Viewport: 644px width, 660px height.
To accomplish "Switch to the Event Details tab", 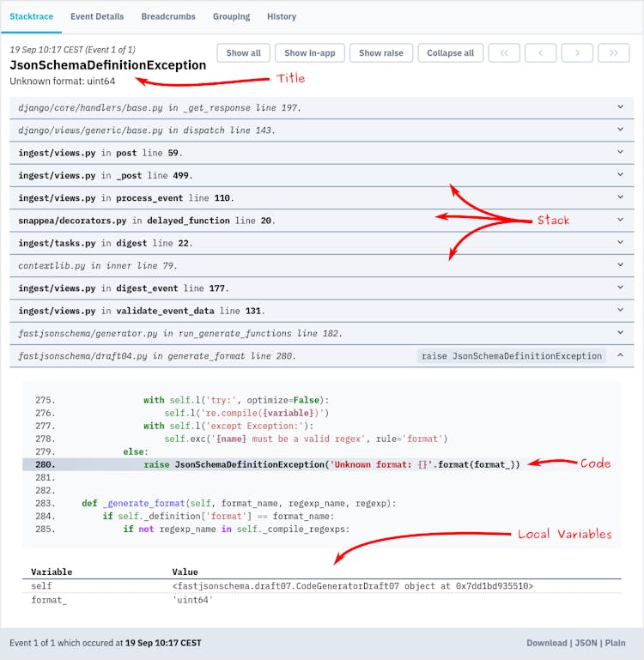I will [x=97, y=16].
